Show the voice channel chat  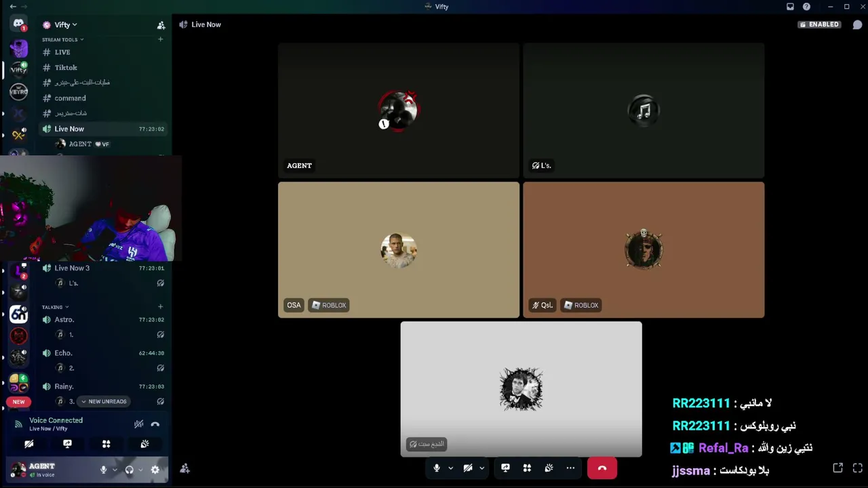pos(858,25)
